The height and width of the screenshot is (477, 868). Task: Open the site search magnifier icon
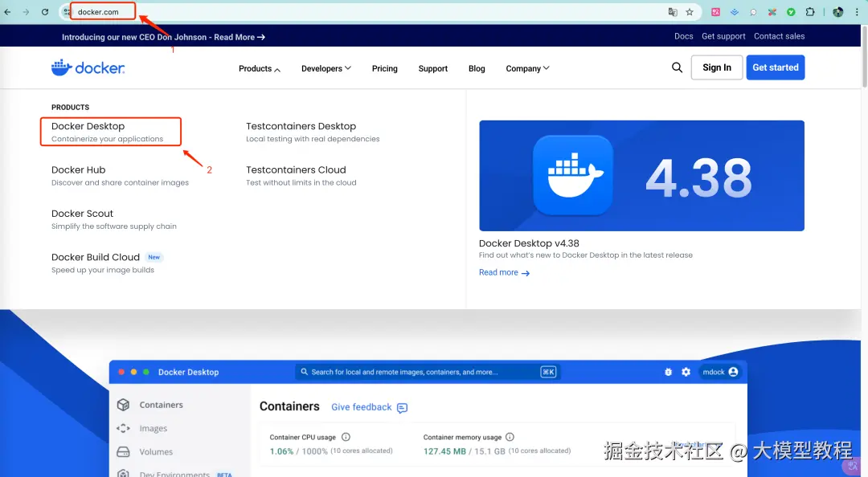click(677, 67)
